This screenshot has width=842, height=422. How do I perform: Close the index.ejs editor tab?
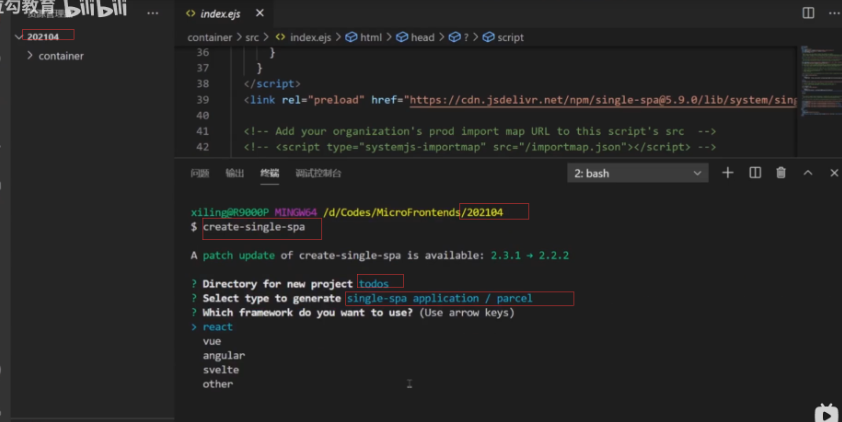pyautogui.click(x=260, y=13)
